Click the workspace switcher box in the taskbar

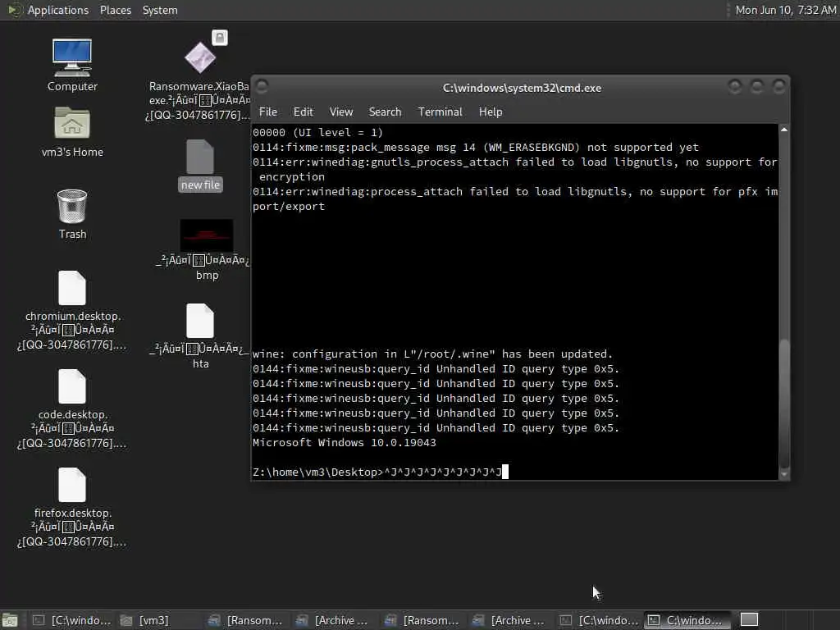click(x=749, y=620)
